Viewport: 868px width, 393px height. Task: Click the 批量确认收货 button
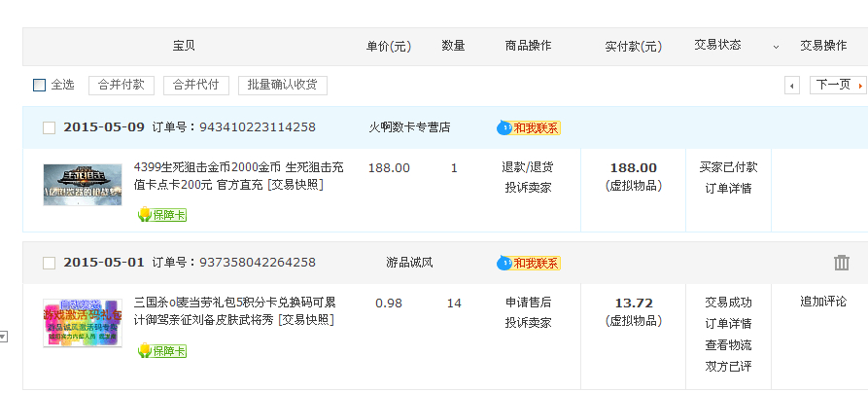coord(282,86)
